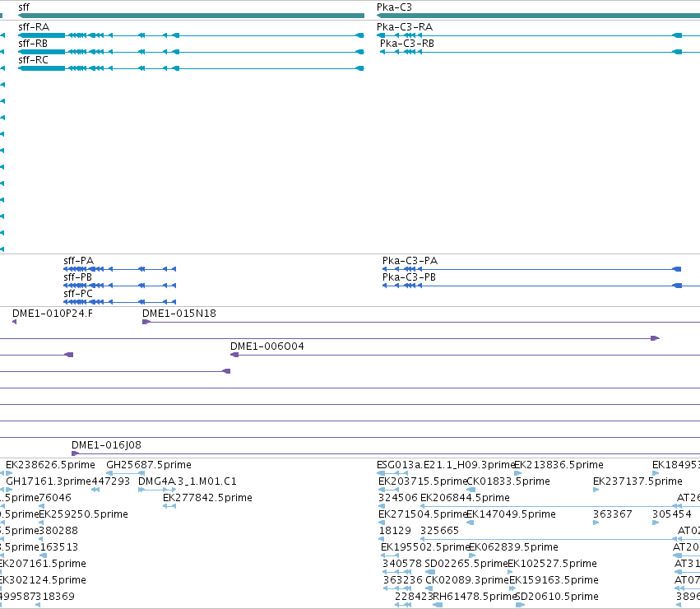Select the 18129 EST label
Image resolution: width=700 pixels, height=609 pixels.
(x=395, y=531)
